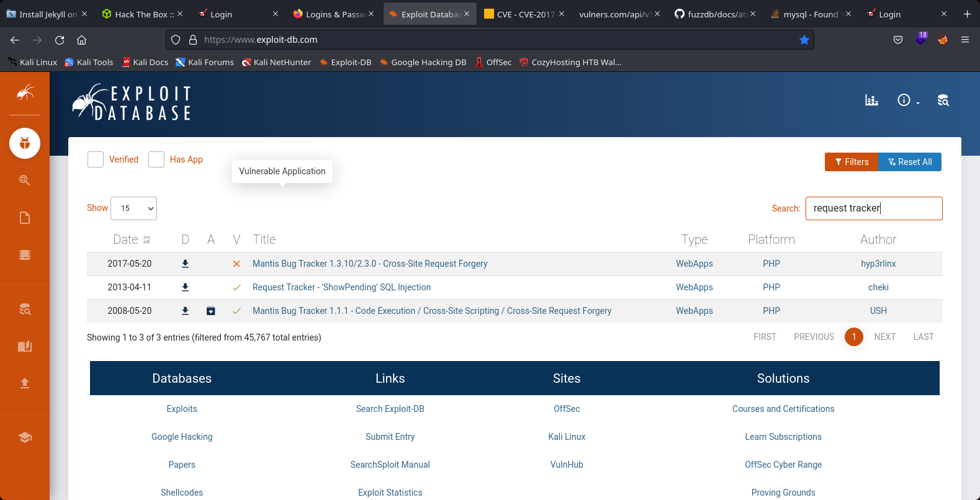Open CozyHosting HTB bookmark
Viewport: 980px width, 500px height.
[x=570, y=62]
